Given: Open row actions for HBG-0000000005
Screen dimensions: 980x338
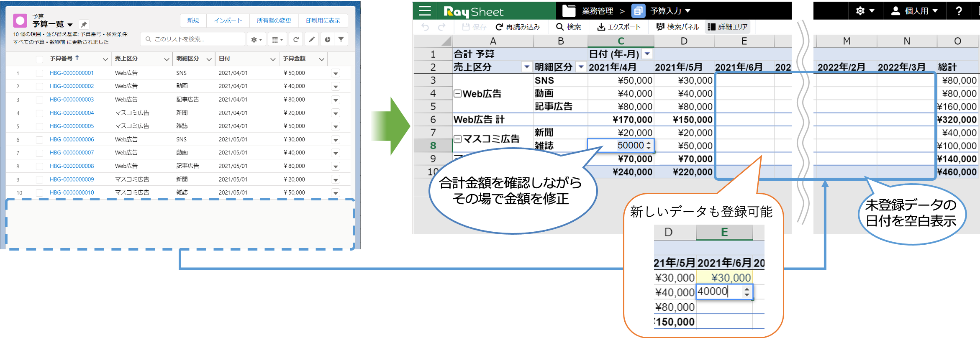Looking at the screenshot, I should tap(336, 127).
